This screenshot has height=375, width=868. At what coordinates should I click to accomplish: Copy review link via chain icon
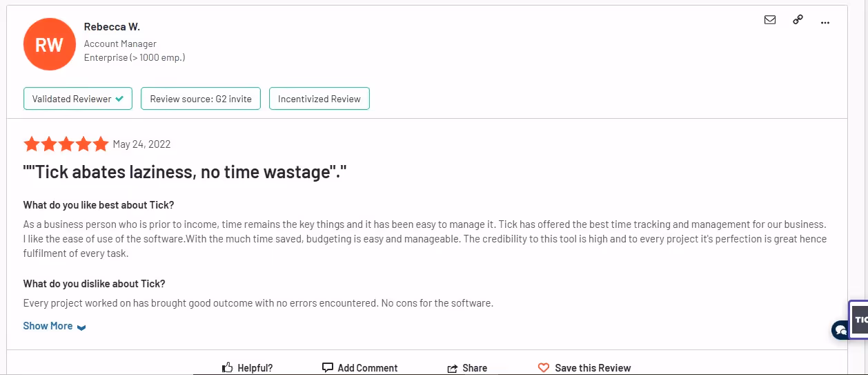(798, 20)
